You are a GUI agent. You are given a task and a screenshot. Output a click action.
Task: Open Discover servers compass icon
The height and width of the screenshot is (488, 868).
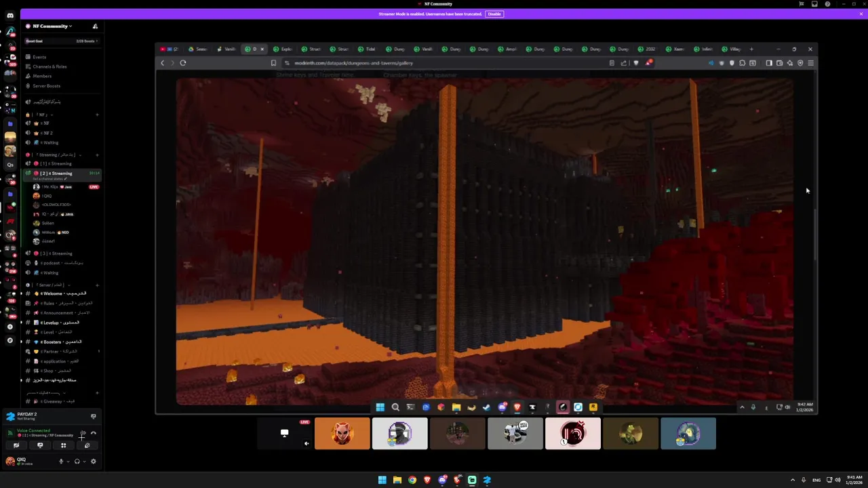pos(10,340)
